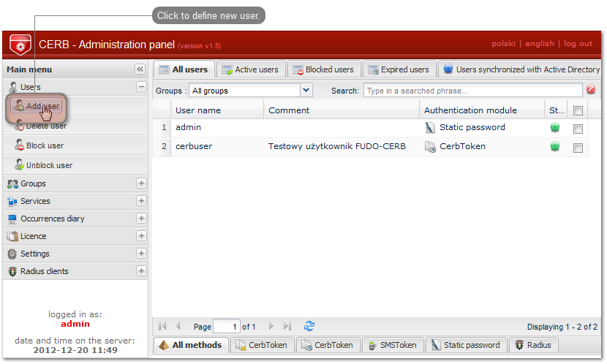Select the Static password bottom tab
The width and height of the screenshot is (607, 364).
click(x=466, y=345)
